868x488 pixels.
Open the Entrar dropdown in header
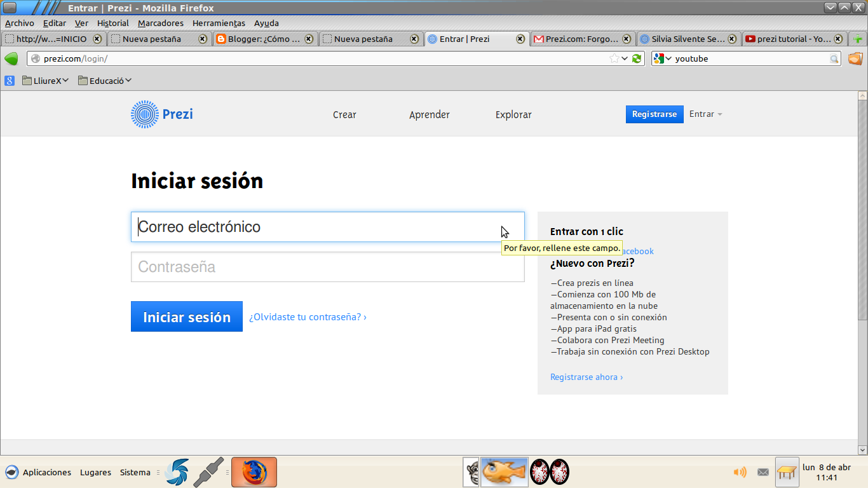[706, 114]
